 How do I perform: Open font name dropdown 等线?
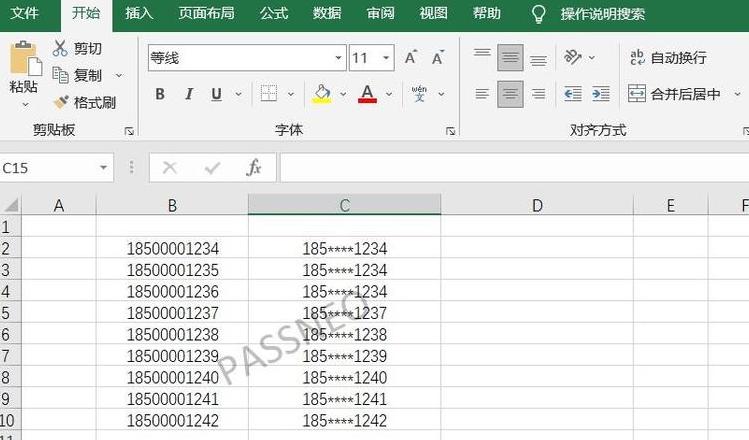pyautogui.click(x=338, y=58)
